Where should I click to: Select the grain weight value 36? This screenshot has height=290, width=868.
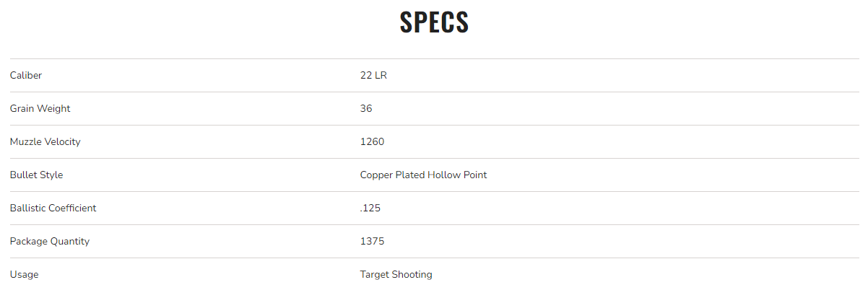click(x=366, y=109)
